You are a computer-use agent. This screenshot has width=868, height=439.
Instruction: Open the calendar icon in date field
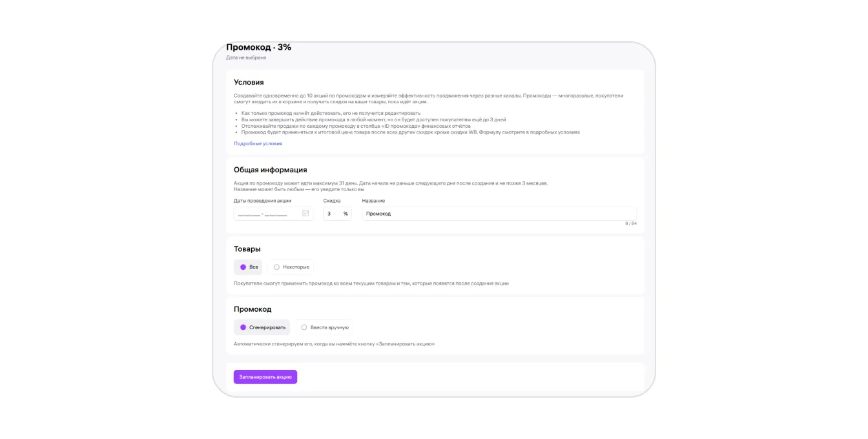pos(305,214)
